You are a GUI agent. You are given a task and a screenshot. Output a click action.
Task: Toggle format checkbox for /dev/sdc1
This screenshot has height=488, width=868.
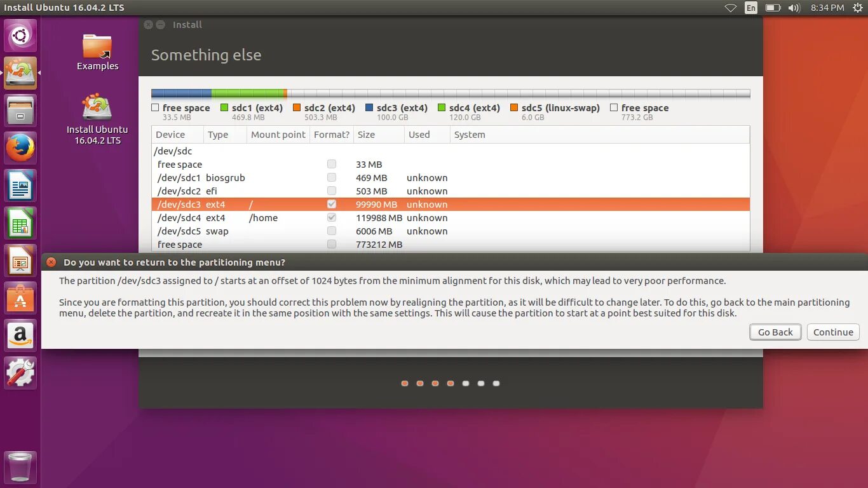(331, 177)
